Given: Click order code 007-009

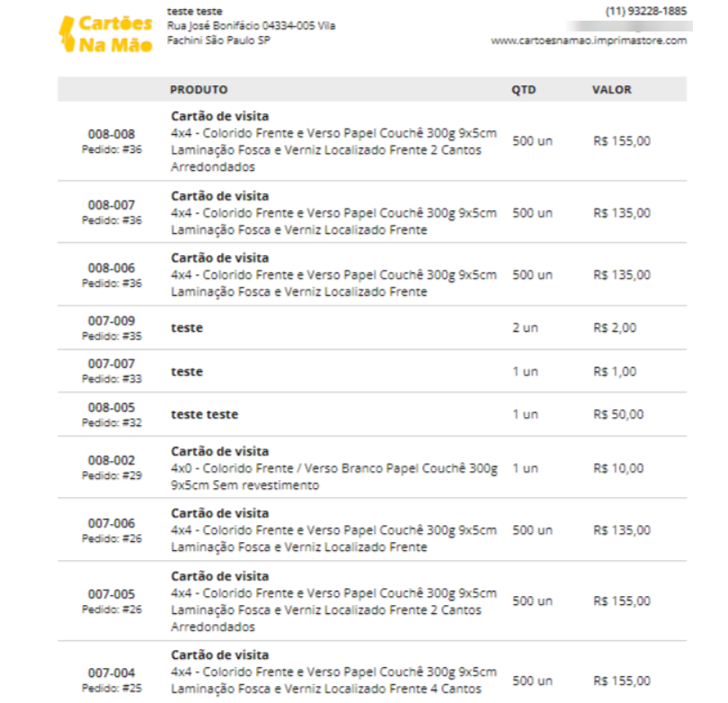Looking at the screenshot, I should pos(111,321).
